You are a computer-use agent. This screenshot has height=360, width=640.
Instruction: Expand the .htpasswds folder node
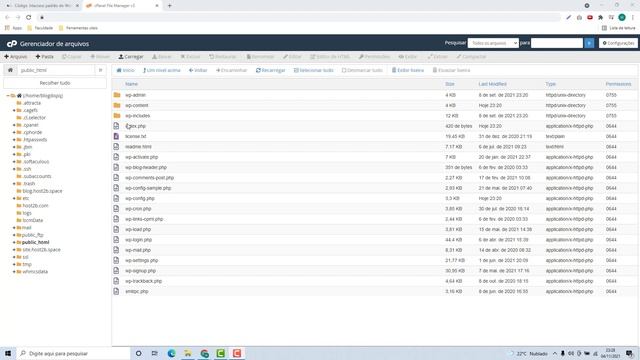click(14, 140)
